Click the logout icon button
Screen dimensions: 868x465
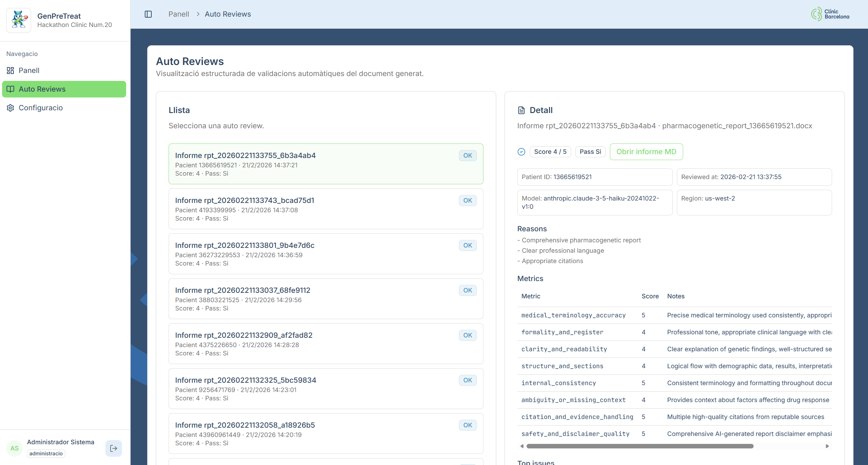[113, 448]
